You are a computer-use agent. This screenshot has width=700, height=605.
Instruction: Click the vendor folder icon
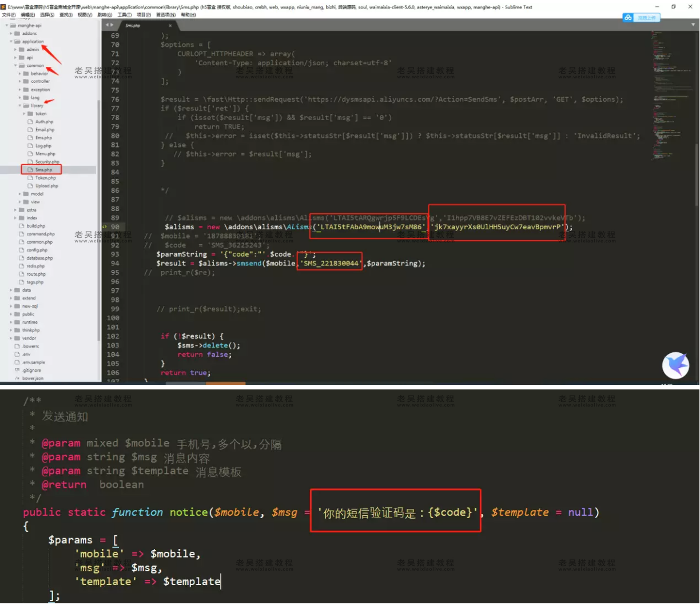click(17, 339)
